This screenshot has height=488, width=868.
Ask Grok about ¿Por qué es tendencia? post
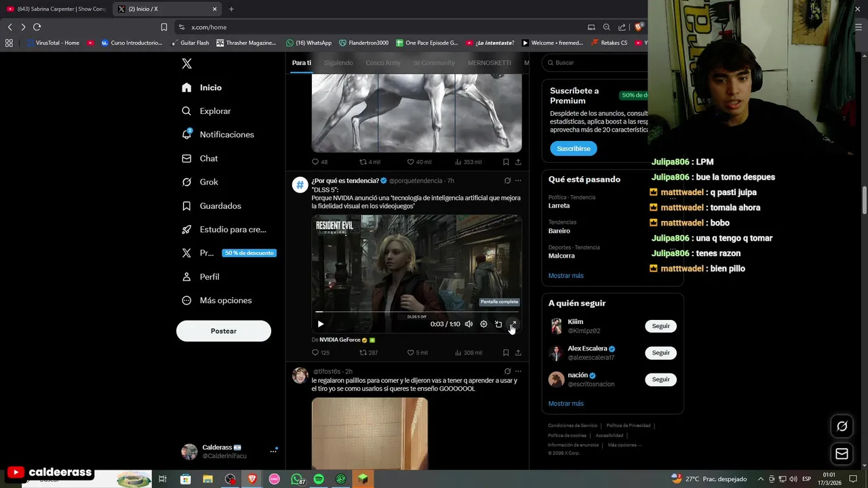[507, 181]
